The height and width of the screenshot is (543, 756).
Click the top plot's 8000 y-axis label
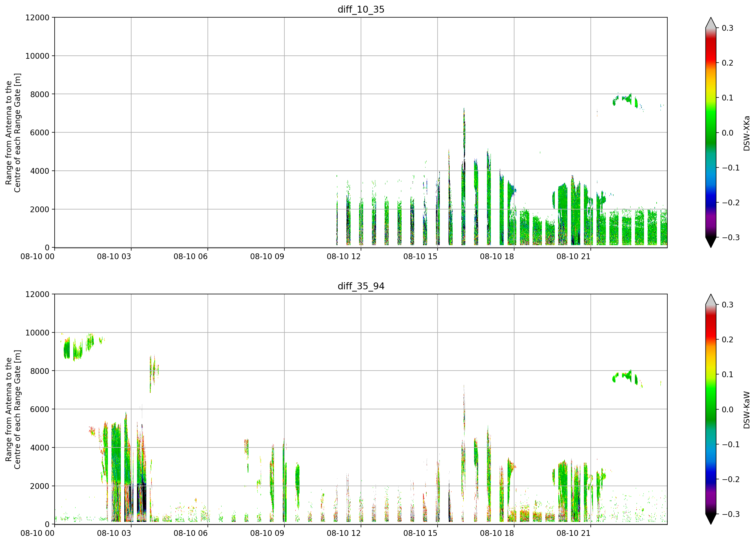pyautogui.click(x=40, y=94)
